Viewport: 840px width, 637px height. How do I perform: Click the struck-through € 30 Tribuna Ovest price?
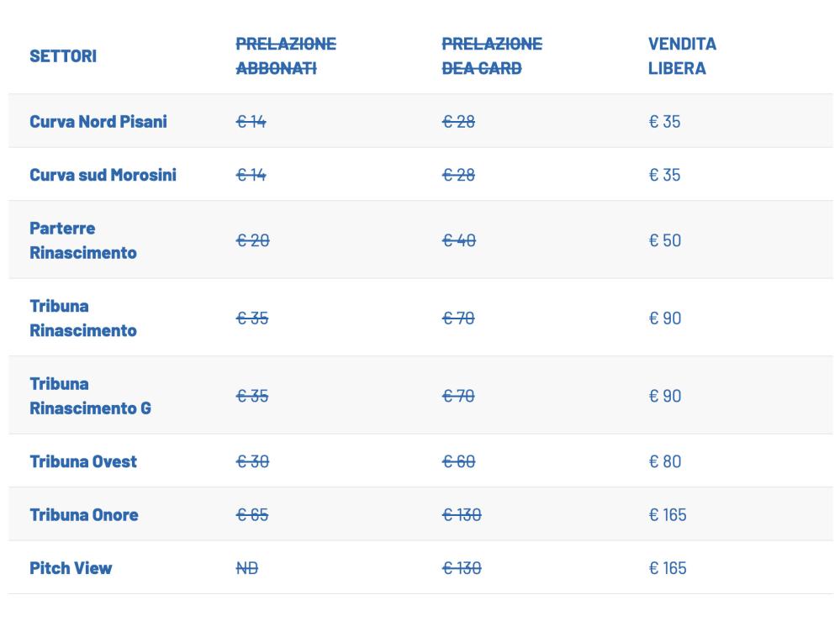click(x=252, y=461)
